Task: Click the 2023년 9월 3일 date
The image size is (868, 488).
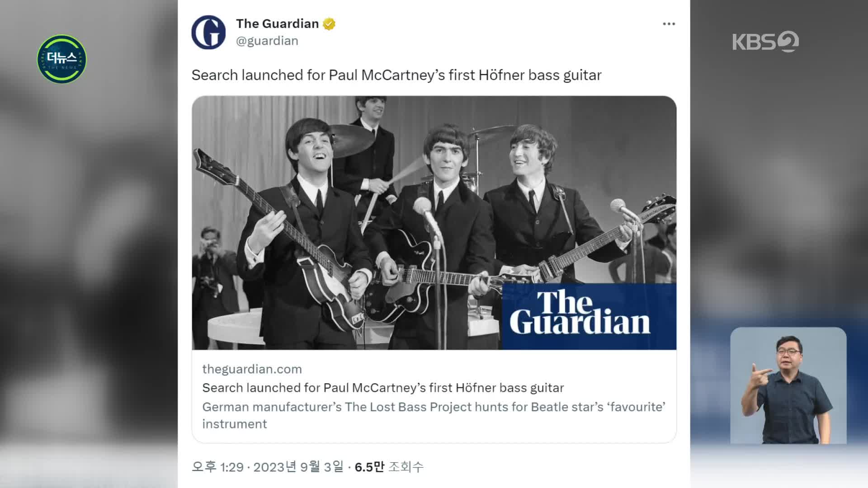Action: 298,467
